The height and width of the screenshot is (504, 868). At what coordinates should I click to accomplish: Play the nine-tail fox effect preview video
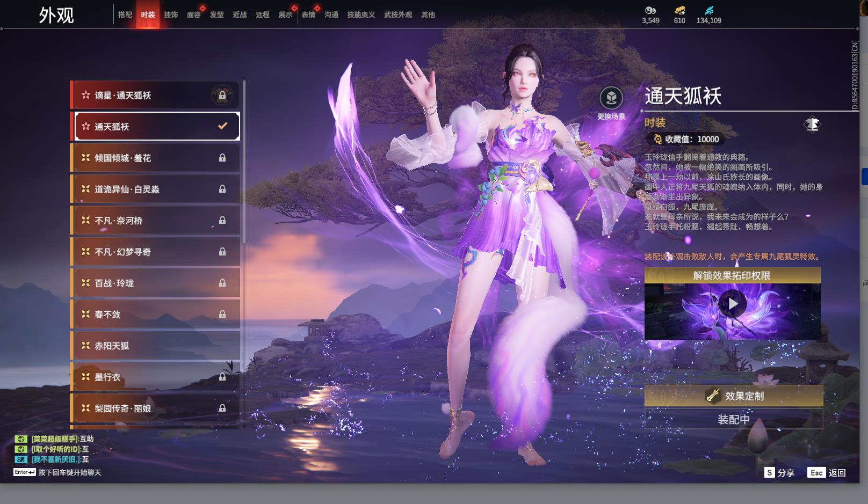[x=732, y=304]
